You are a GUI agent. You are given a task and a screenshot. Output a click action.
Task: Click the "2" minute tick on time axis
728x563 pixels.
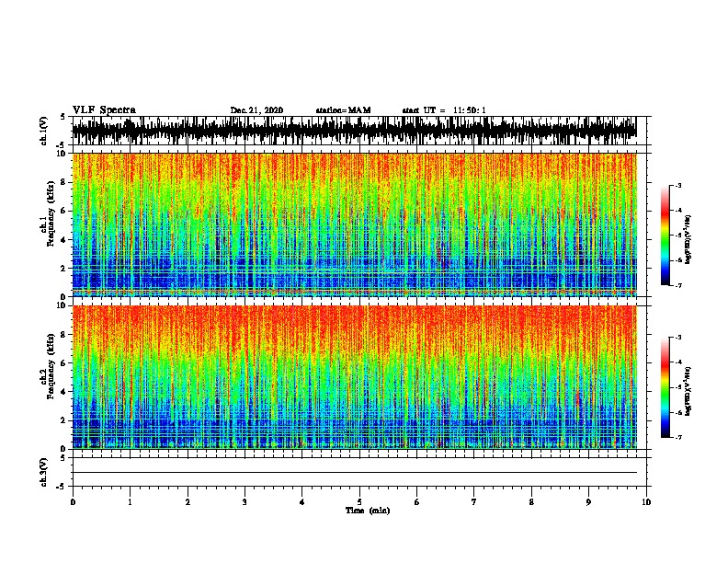(x=188, y=501)
